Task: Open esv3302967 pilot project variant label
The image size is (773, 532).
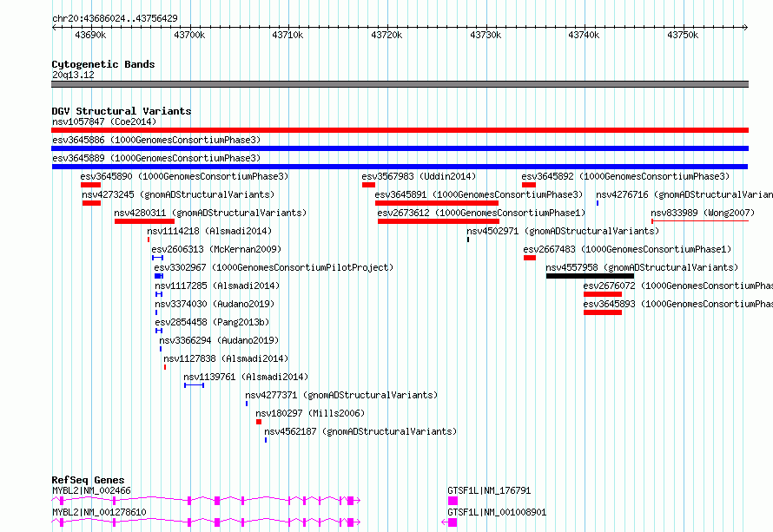Action: (x=274, y=267)
